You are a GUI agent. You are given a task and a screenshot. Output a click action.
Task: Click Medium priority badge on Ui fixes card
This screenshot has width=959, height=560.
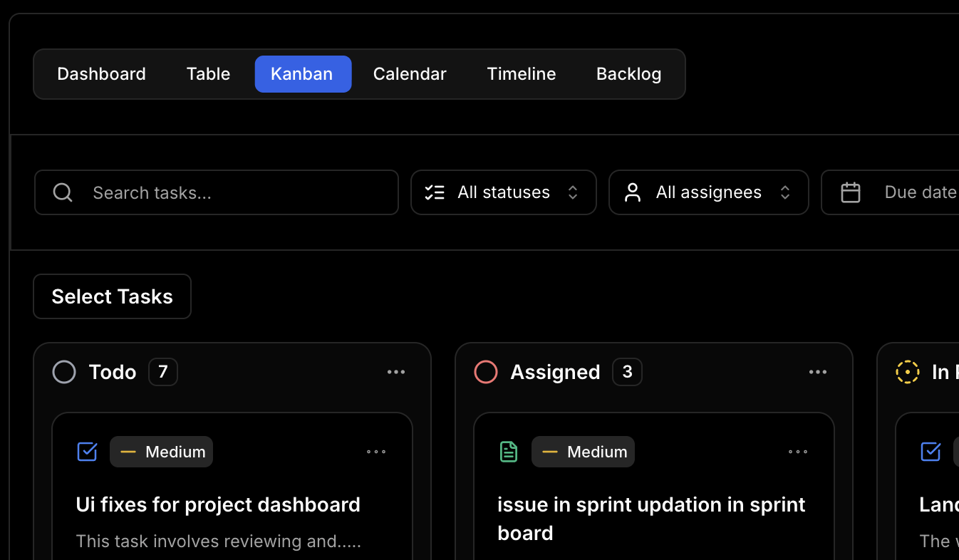pyautogui.click(x=162, y=452)
